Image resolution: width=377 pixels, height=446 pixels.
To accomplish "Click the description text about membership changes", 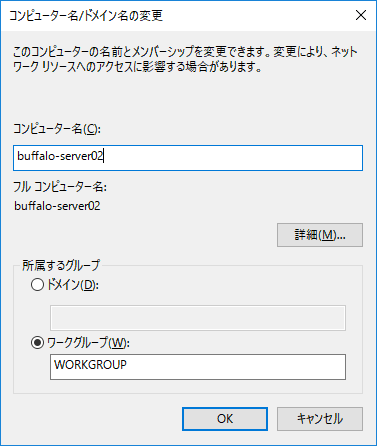I will tap(185, 59).
